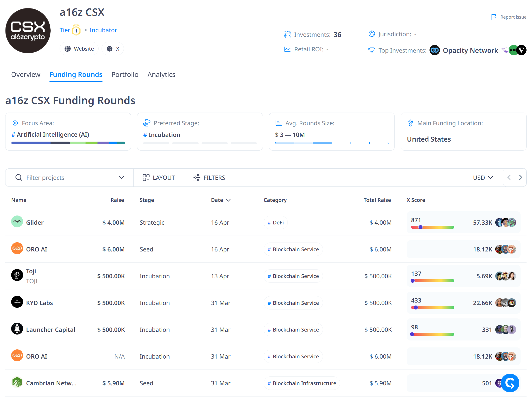Click the KYD Labs logo icon
The width and height of the screenshot is (532, 399).
click(17, 302)
